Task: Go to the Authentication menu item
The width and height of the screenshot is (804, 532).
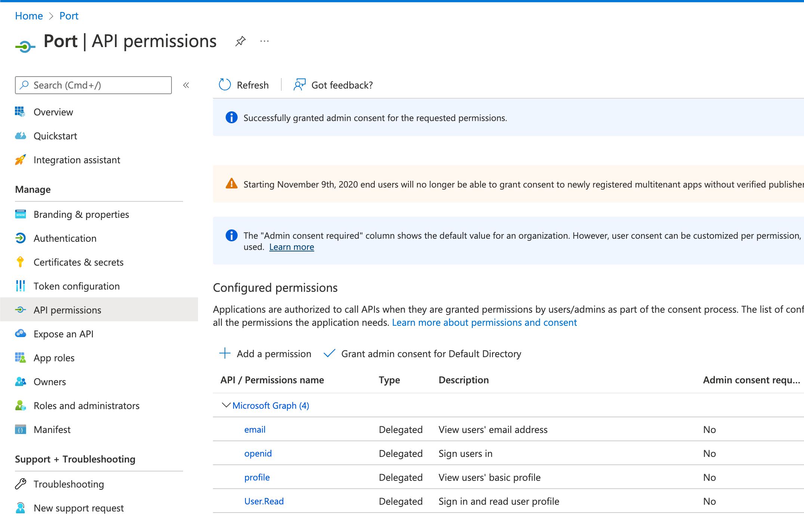Action: [65, 238]
